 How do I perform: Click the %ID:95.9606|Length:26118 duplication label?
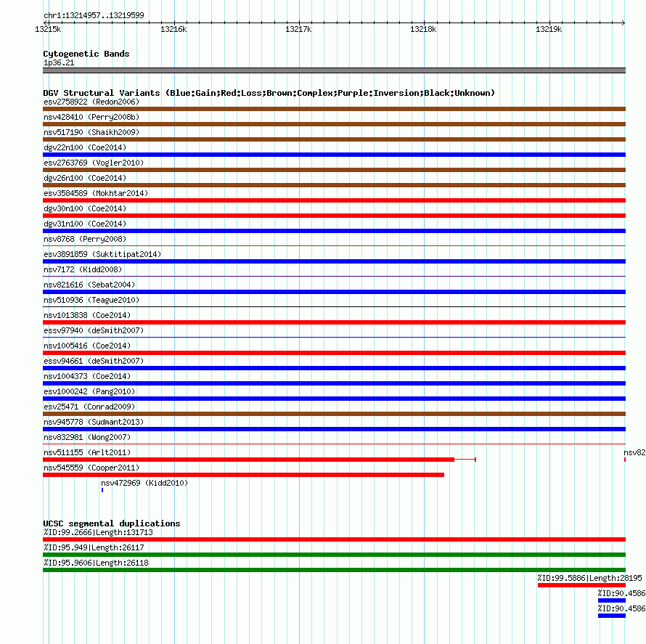[x=96, y=563]
